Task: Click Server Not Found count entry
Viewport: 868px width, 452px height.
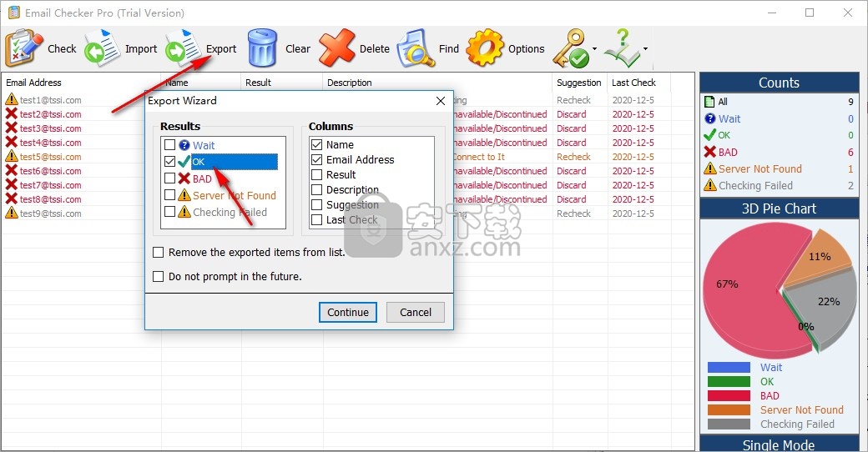Action: [779, 168]
